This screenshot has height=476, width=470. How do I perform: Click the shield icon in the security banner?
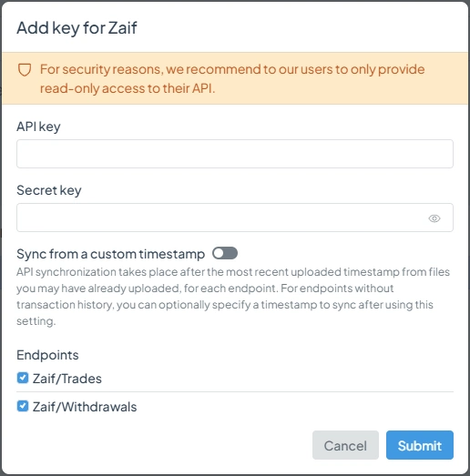25,69
